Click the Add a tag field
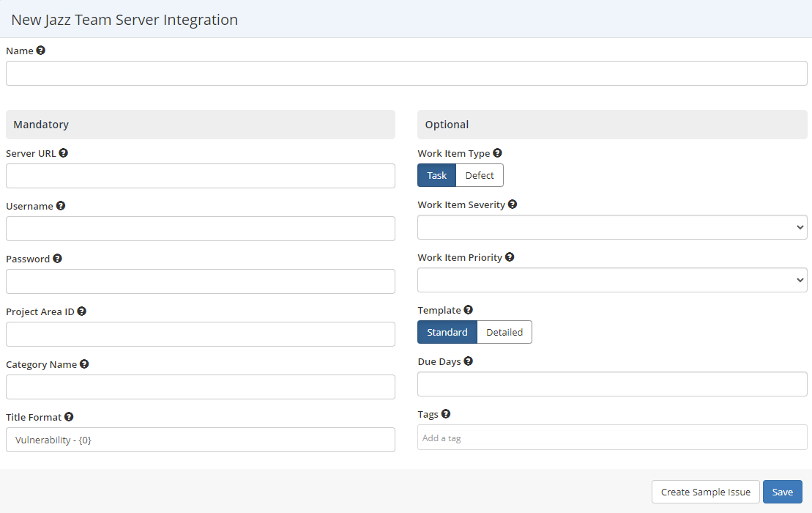 point(612,438)
